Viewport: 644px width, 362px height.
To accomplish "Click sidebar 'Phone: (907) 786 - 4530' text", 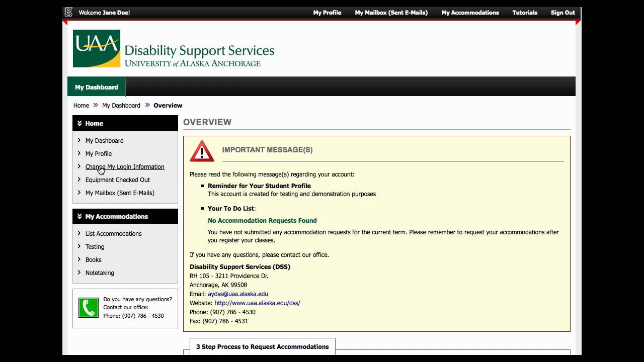I will click(133, 316).
